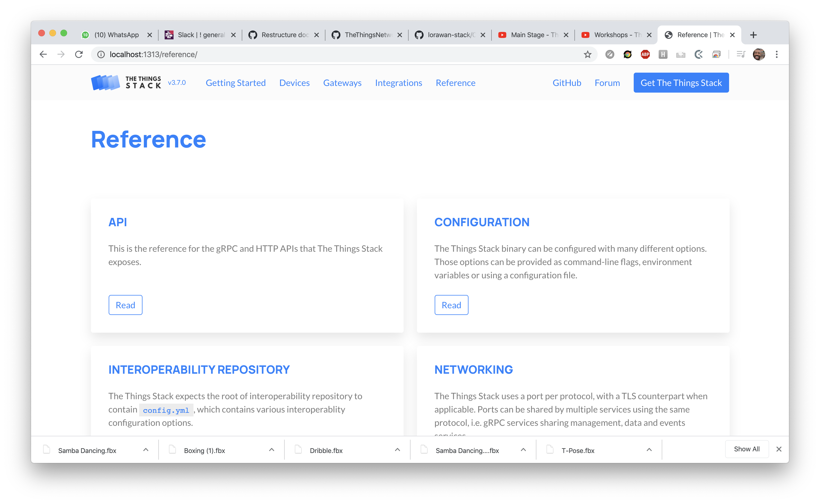Click the Clockify extension icon
The image size is (820, 504).
[698, 54]
